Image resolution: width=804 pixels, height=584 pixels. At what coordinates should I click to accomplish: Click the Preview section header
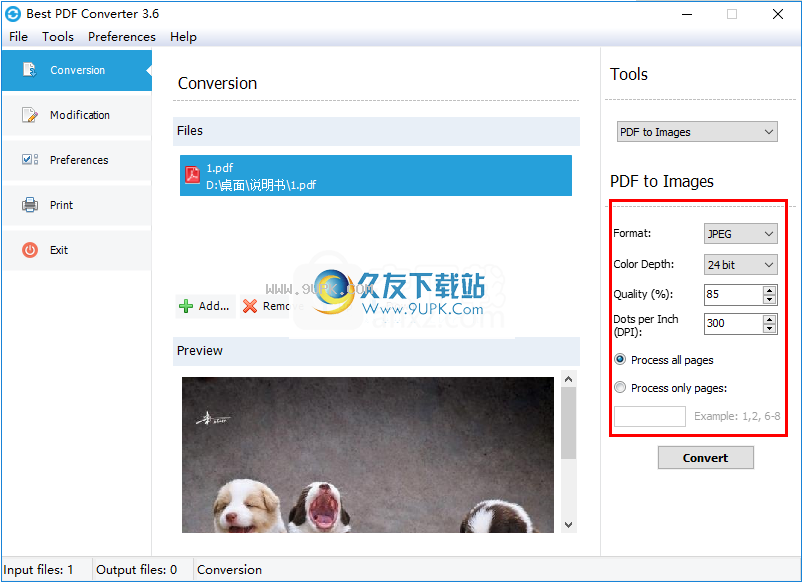point(376,351)
